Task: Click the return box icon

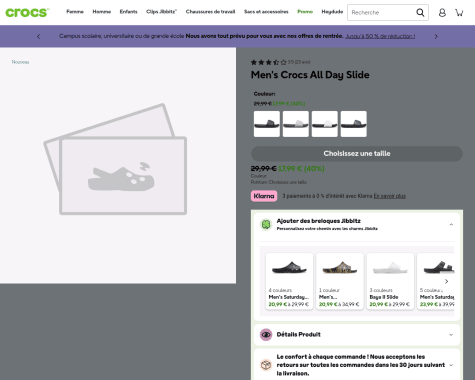Action: point(266,365)
